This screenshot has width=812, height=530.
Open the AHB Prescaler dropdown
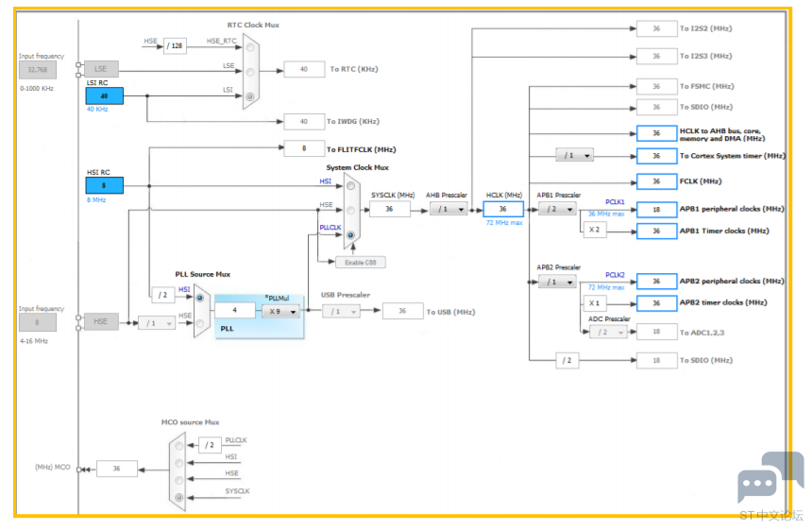[x=449, y=209]
